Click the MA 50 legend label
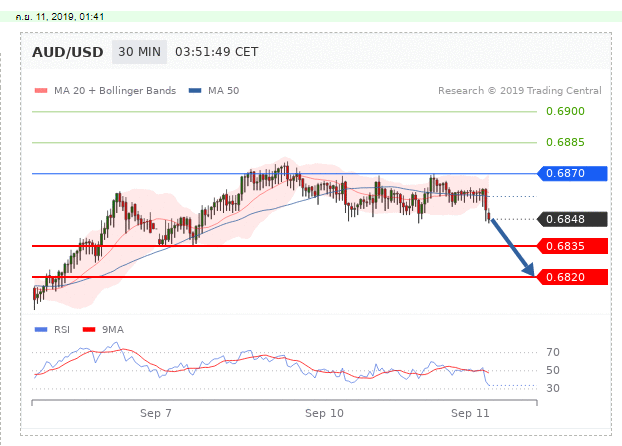 224,90
